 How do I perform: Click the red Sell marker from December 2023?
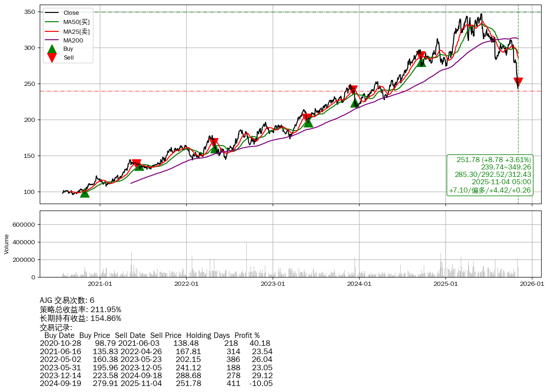[354, 90]
